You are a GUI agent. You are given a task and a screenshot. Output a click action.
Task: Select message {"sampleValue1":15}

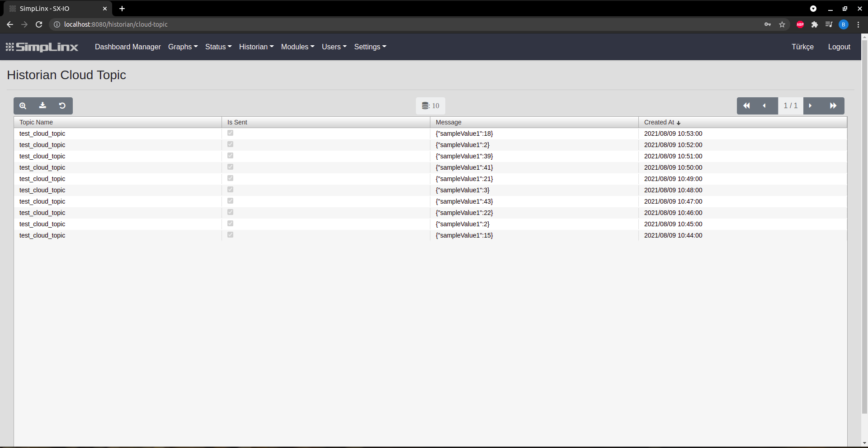(464, 235)
